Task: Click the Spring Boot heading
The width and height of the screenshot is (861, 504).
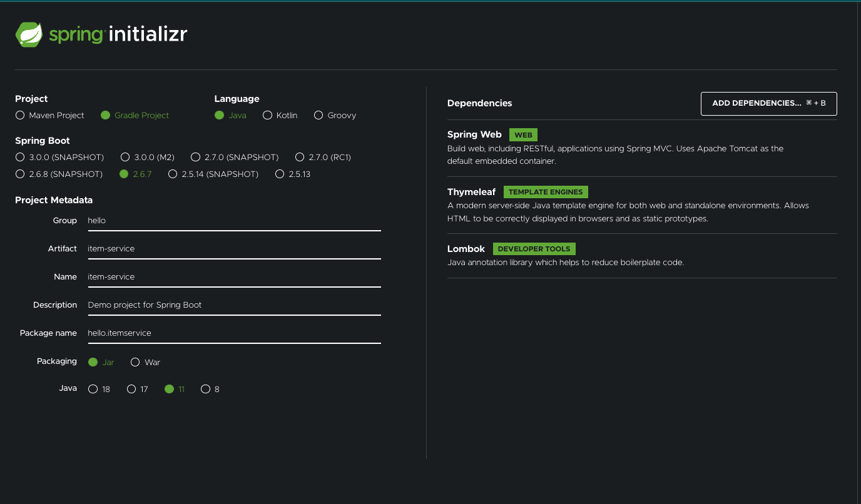Action: 43,141
